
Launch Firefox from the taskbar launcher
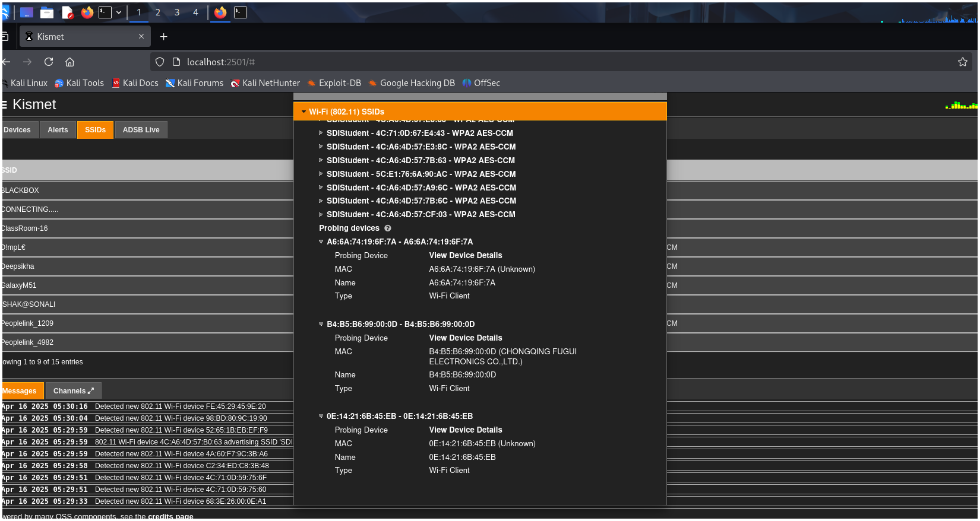87,12
